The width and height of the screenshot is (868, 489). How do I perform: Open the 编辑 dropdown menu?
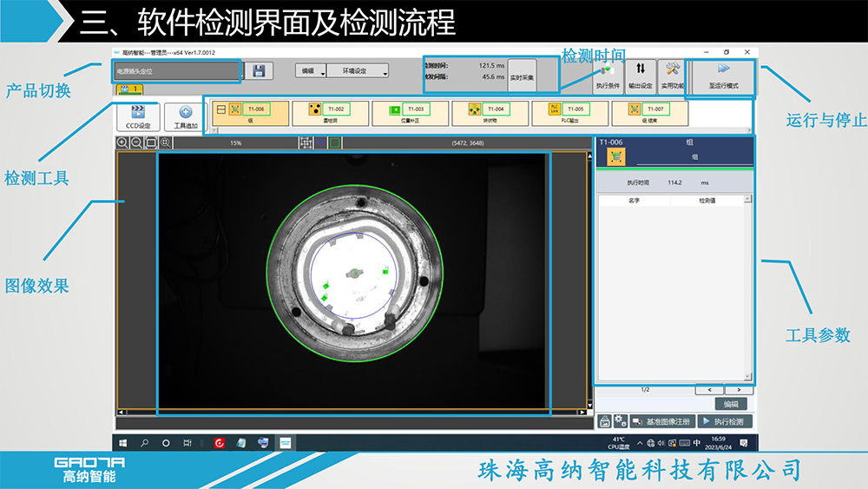[311, 71]
